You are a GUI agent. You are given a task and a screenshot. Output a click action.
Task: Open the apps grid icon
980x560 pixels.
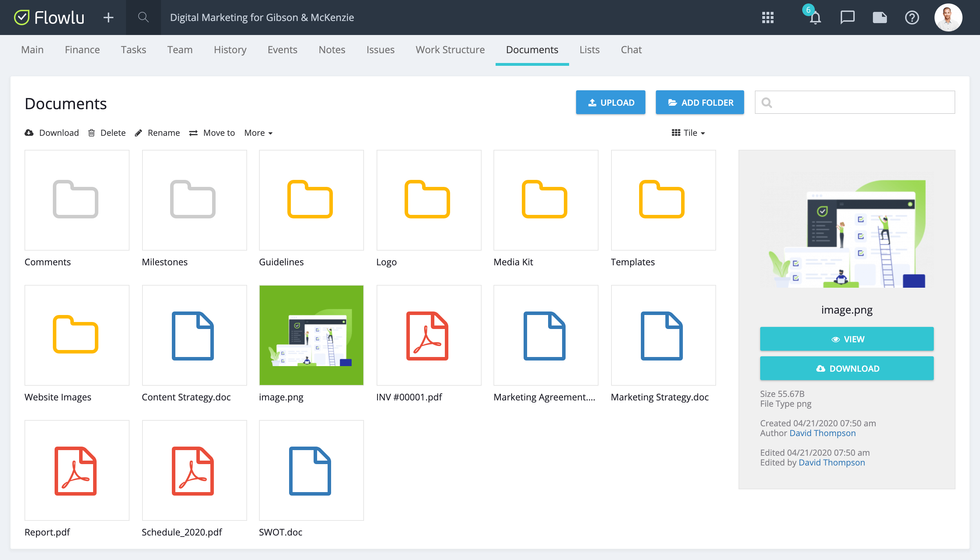point(768,18)
